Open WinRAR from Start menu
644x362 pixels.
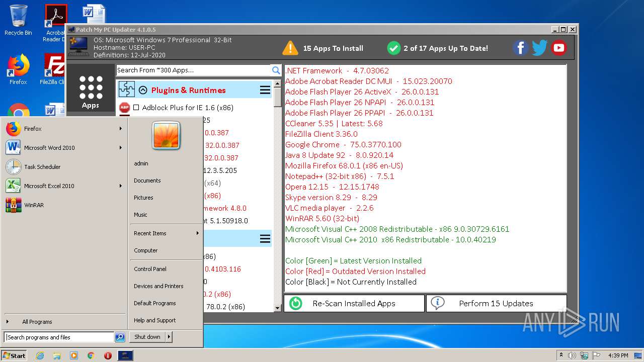(x=63, y=205)
